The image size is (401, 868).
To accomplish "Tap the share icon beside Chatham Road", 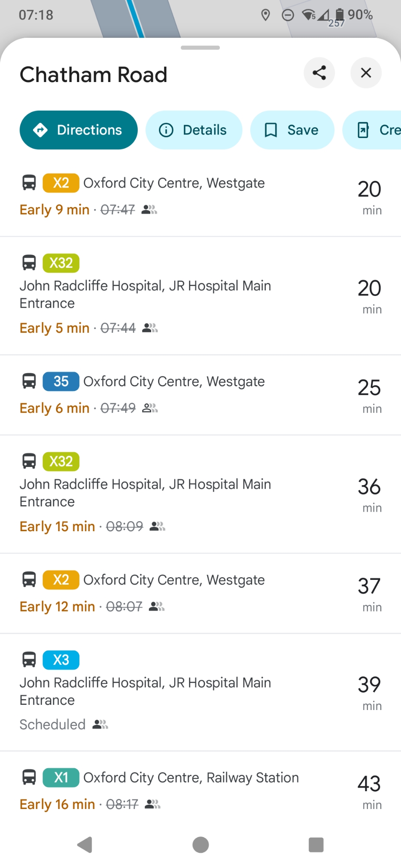I will 319,73.
